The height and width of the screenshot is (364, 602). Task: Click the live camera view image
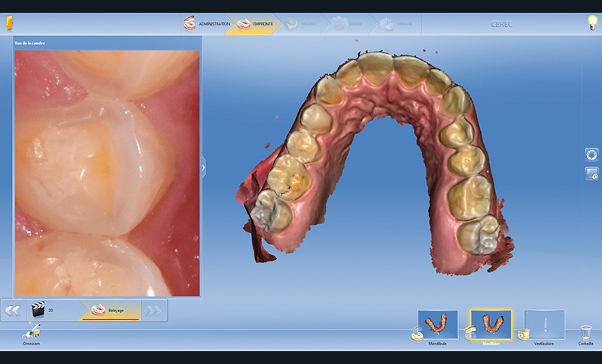(x=107, y=173)
